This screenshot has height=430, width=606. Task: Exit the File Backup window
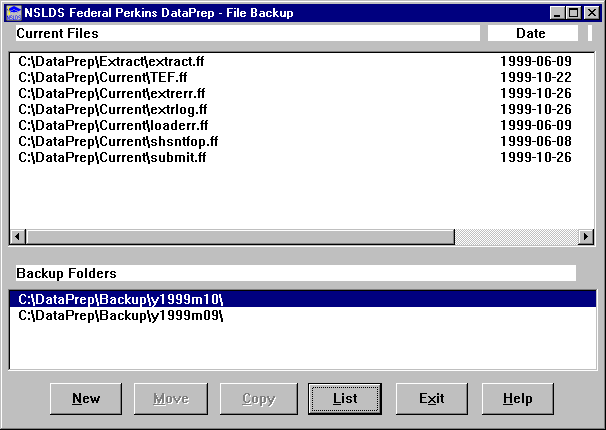click(432, 399)
